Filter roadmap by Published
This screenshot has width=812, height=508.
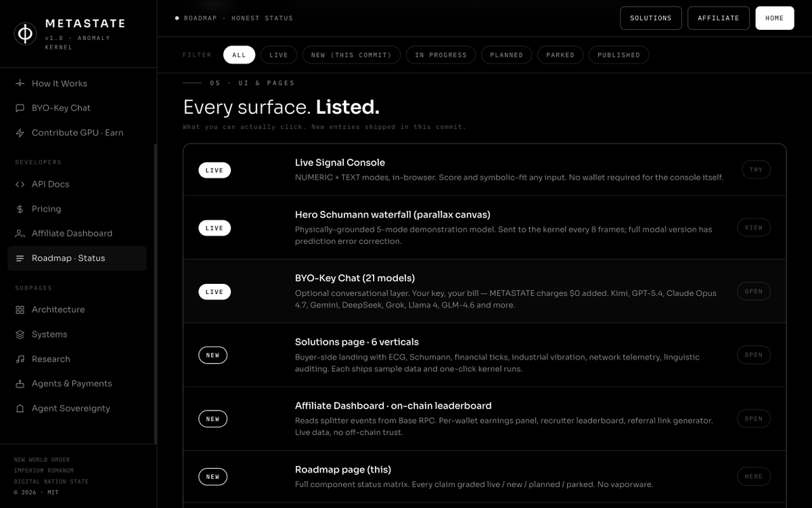pos(619,55)
